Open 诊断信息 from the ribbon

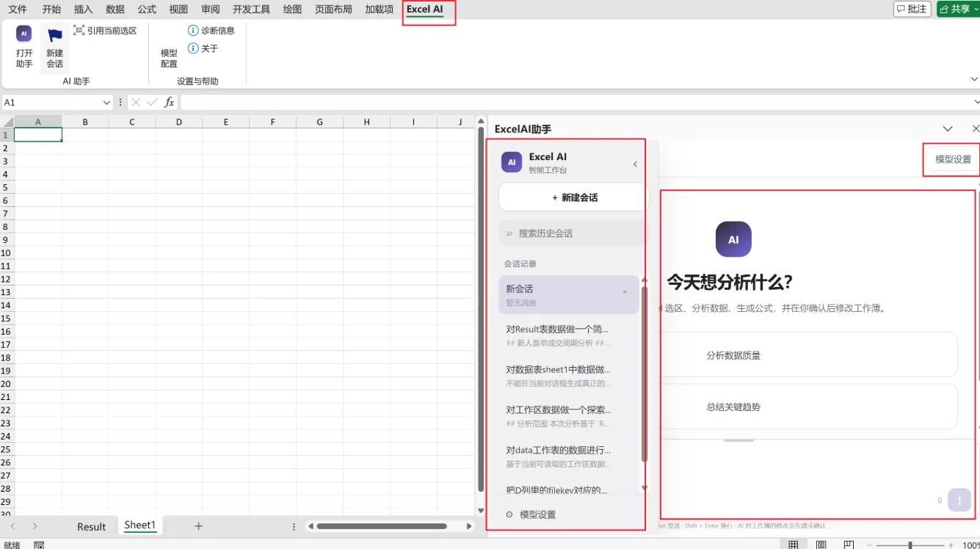coord(211,31)
